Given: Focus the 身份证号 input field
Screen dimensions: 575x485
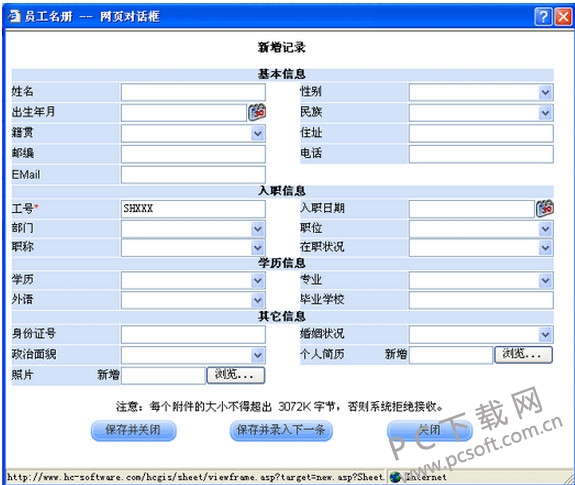Looking at the screenshot, I should pyautogui.click(x=193, y=334).
